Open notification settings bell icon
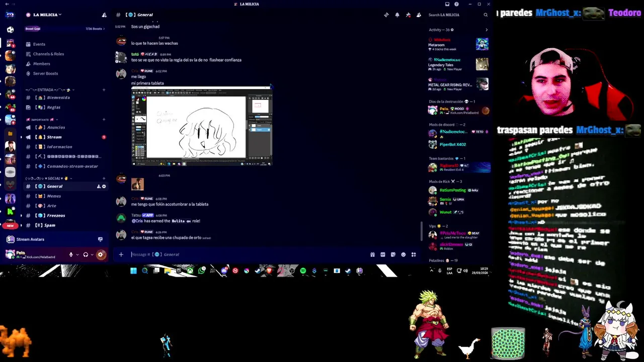 click(x=397, y=15)
